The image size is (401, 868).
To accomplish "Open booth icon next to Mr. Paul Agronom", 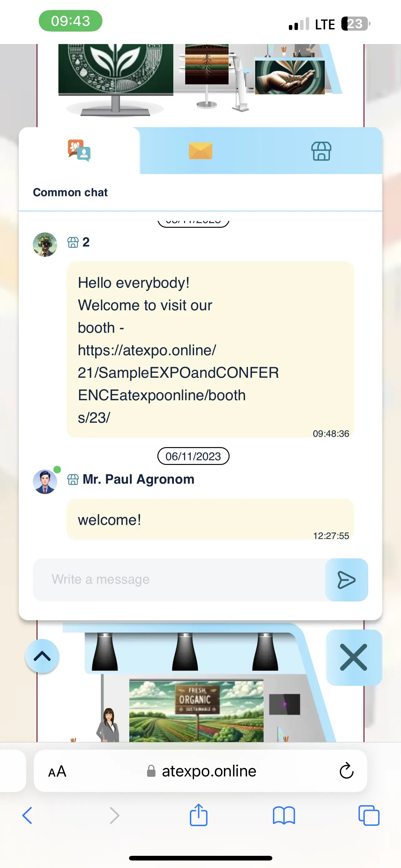I will point(73,480).
